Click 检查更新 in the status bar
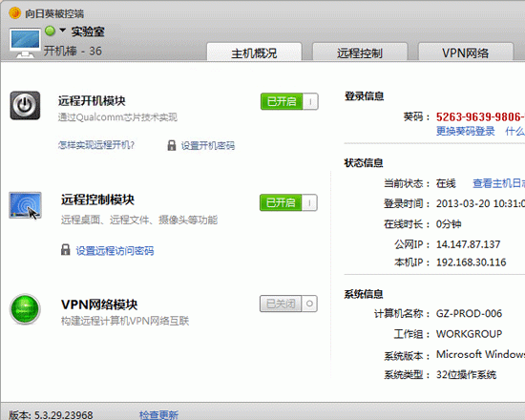 tap(158, 415)
